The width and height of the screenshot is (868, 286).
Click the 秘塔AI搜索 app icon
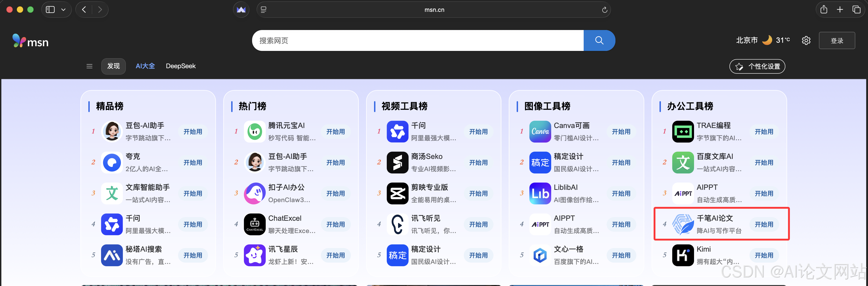(x=112, y=255)
